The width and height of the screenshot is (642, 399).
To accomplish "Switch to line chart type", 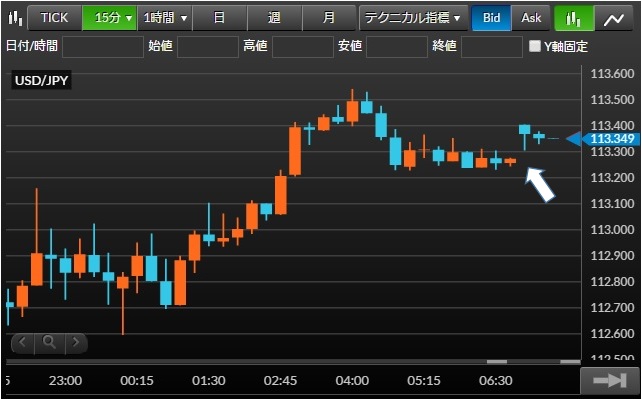I will tap(614, 18).
